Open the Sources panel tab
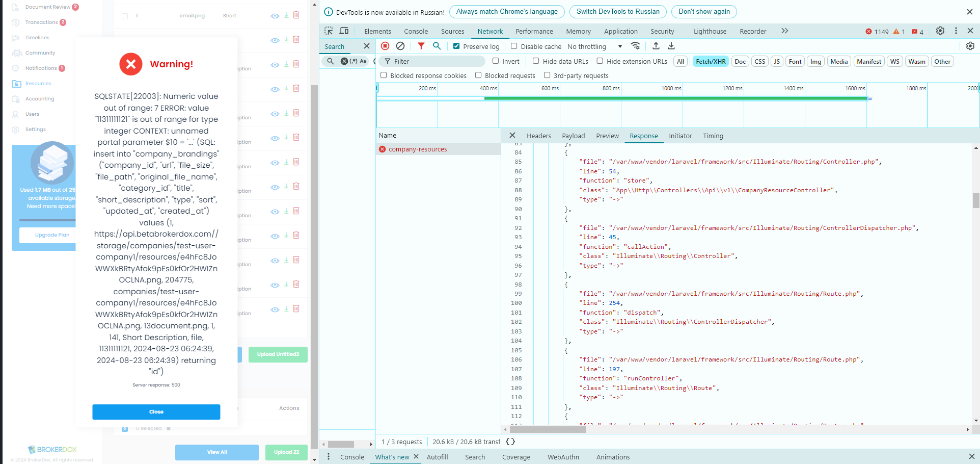 [x=452, y=32]
